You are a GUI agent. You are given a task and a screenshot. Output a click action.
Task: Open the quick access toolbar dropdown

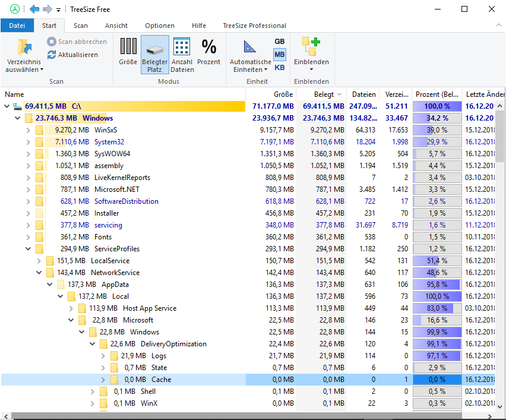58,10
